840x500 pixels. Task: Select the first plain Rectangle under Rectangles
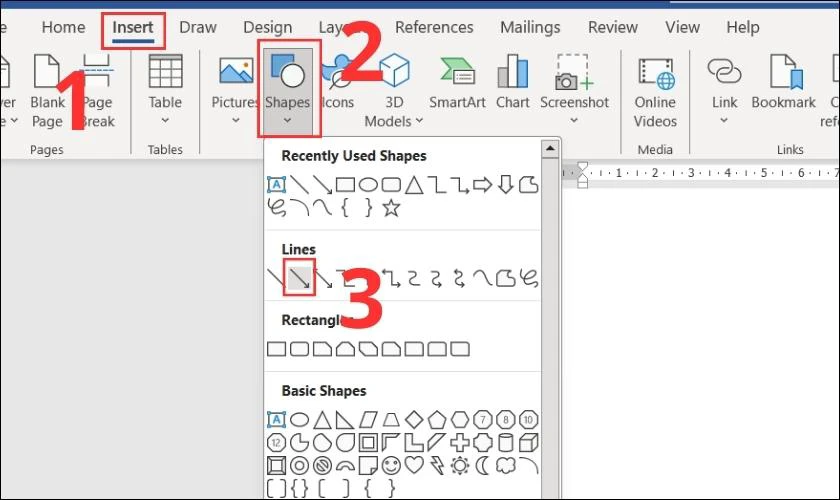click(276, 349)
